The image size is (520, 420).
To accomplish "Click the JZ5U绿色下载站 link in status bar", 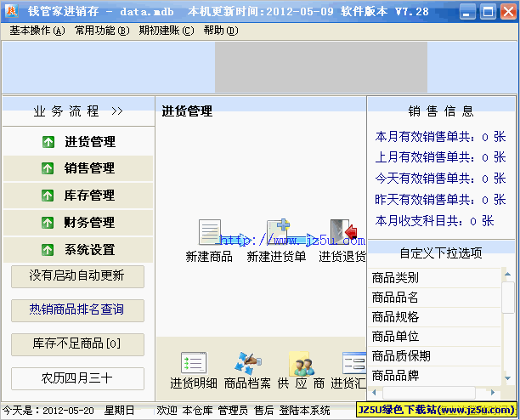I will tap(437, 410).
